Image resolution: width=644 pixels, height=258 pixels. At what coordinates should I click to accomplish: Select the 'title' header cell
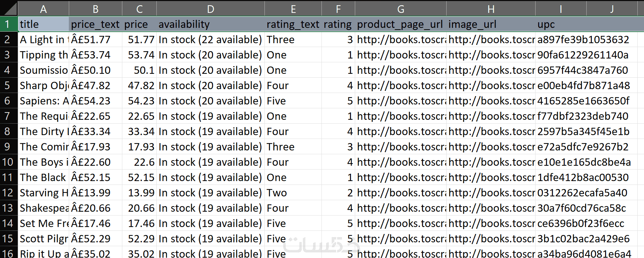43,24
